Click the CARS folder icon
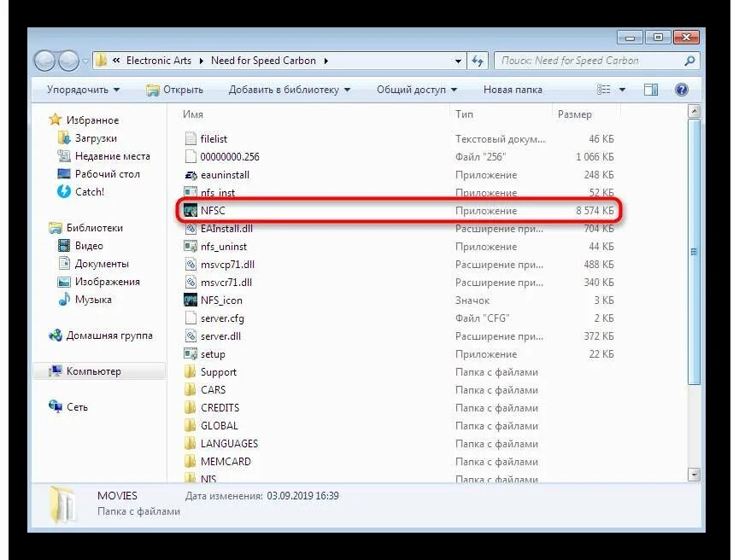 [x=191, y=389]
